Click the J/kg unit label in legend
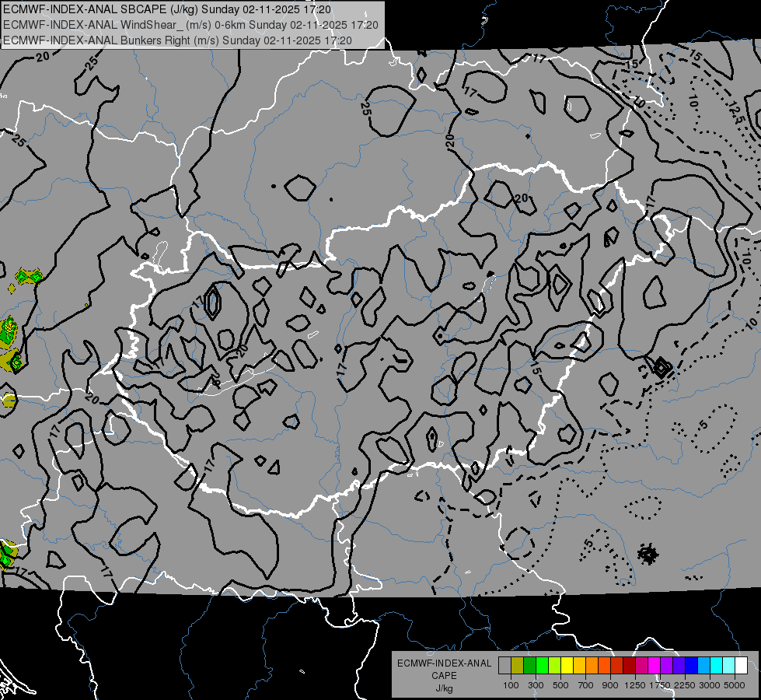Viewport: 761px width, 700px height. pos(444,688)
